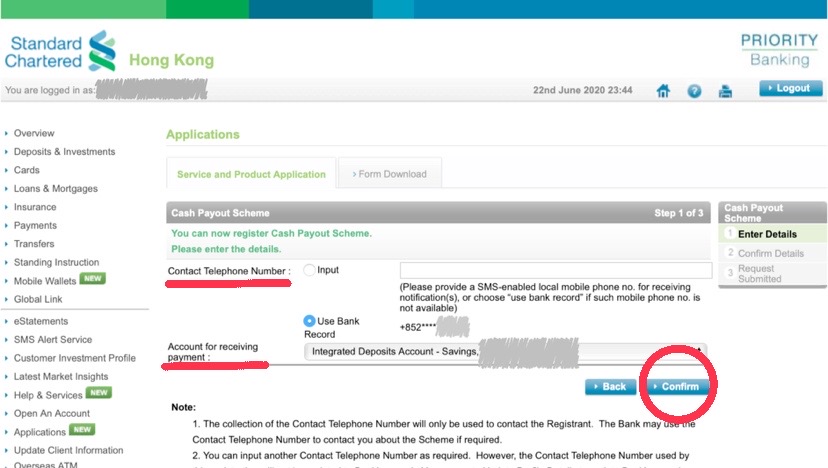Open Latest Market Insights
The image size is (828, 468).
[61, 377]
